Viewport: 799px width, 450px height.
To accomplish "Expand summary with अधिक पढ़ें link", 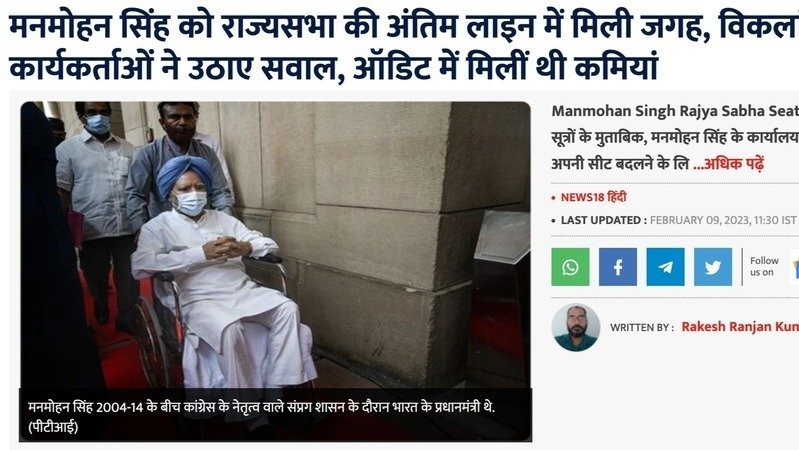I will click(729, 164).
